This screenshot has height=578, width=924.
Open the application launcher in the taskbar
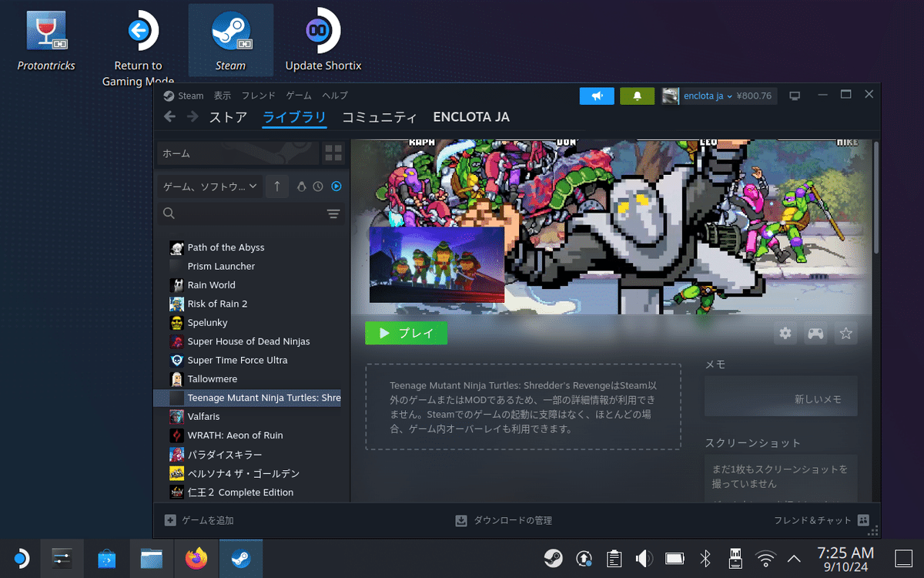(x=21, y=558)
